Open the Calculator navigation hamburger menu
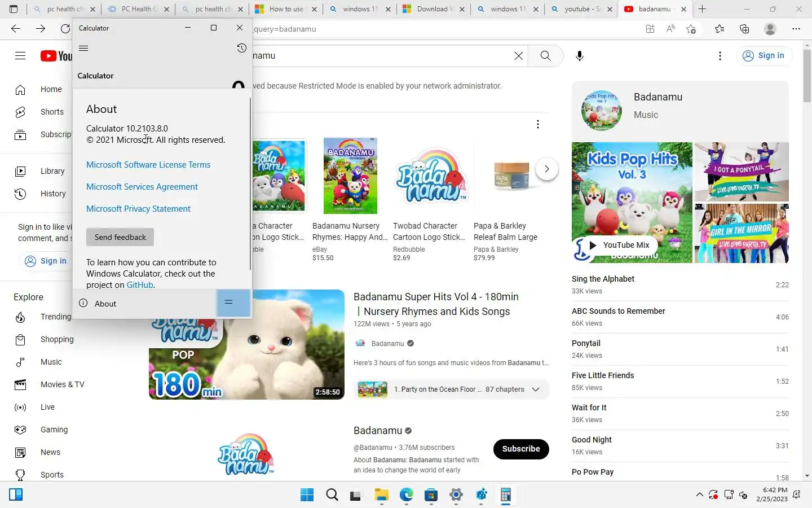Image resolution: width=812 pixels, height=508 pixels. click(83, 49)
